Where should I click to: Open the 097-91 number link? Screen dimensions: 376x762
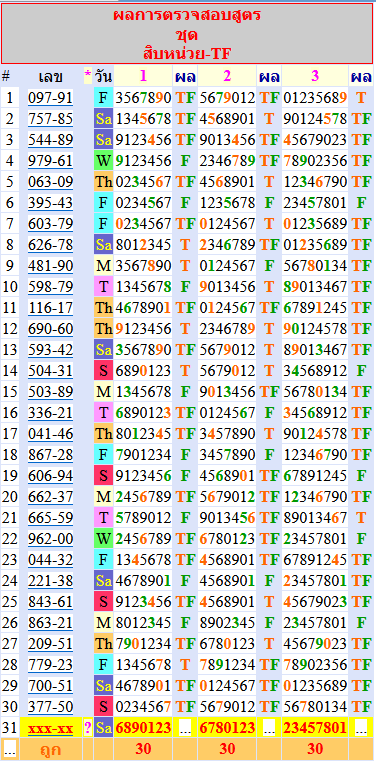pyautogui.click(x=51, y=98)
